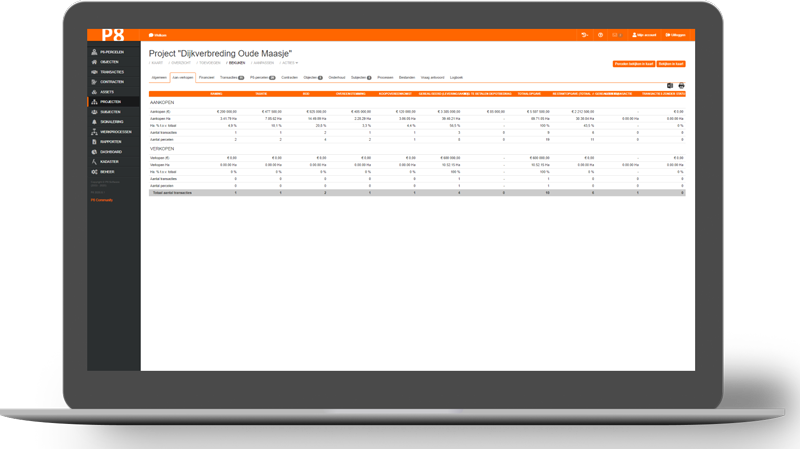800x449 pixels.
Task: Open the Kadaster sidebar icon
Action: coord(94,162)
